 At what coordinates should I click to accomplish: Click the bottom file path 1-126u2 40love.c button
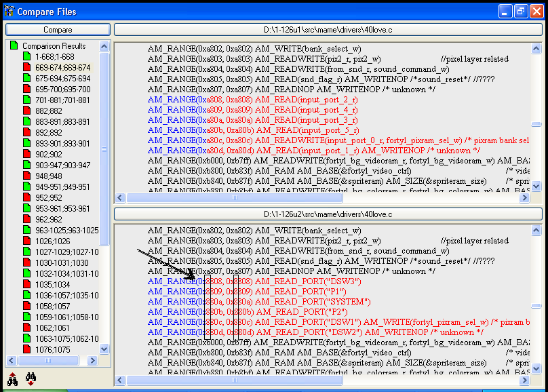[328, 214]
